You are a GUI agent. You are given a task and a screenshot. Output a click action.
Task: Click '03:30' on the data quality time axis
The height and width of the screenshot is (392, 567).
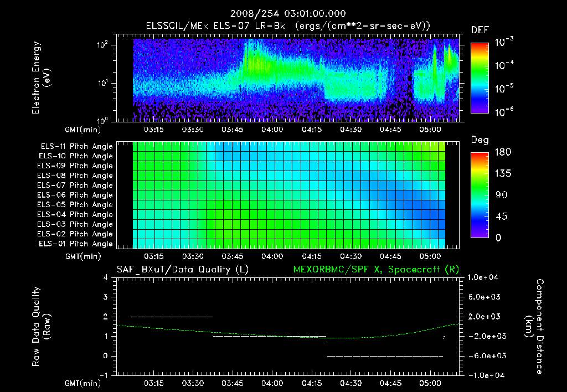(x=193, y=383)
